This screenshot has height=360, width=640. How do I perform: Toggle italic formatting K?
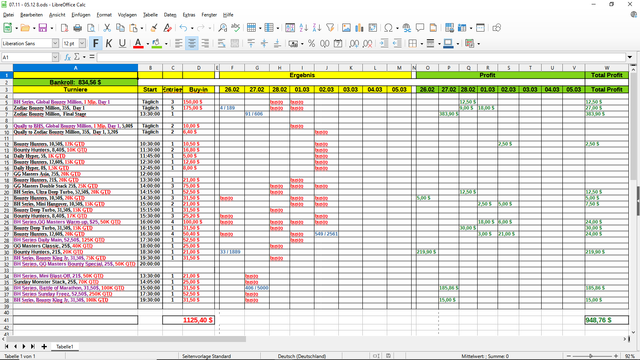109,43
